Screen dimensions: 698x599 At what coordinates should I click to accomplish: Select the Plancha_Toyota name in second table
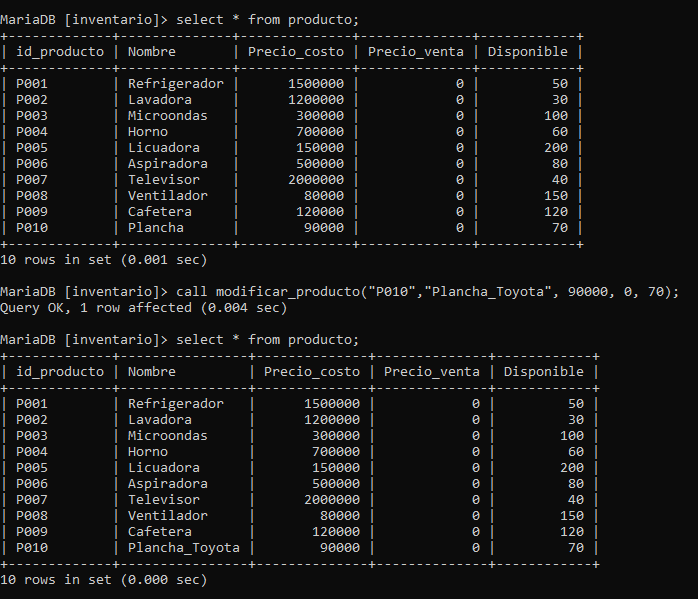(x=183, y=548)
